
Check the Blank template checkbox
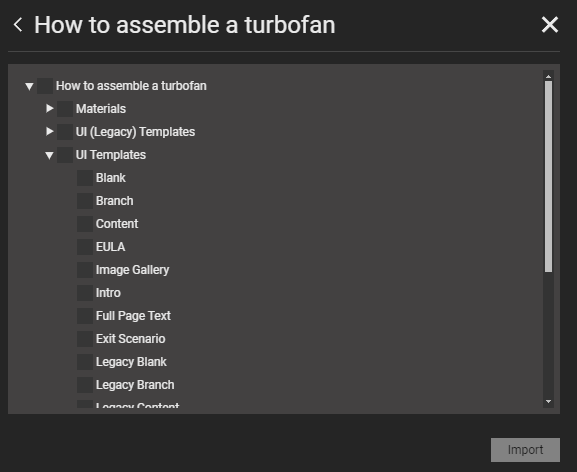tap(85, 178)
